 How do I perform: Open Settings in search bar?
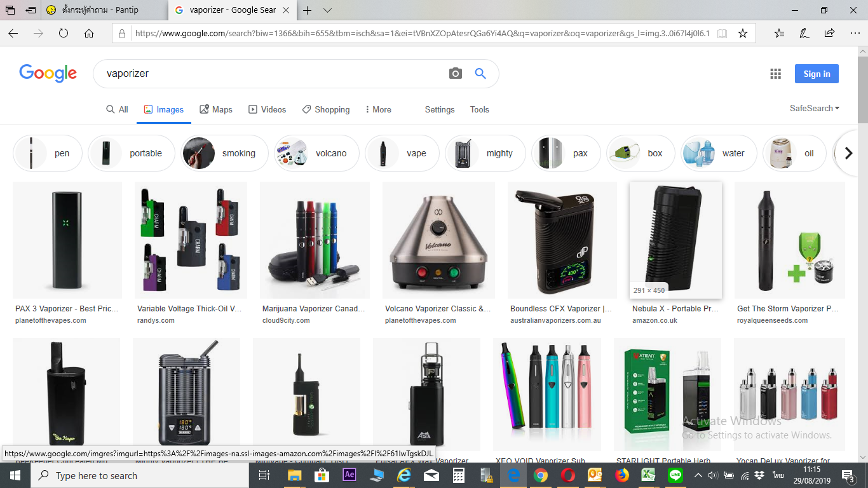coord(440,109)
